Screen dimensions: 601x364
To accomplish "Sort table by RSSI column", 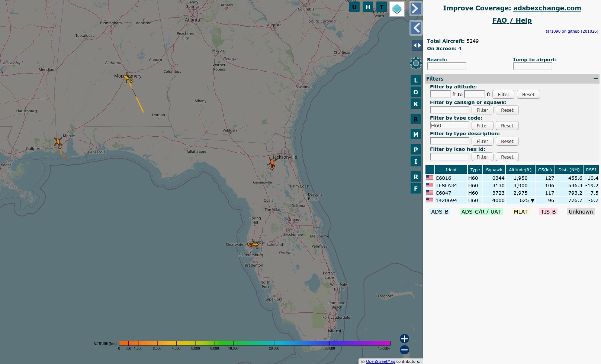I will (x=591, y=170).
